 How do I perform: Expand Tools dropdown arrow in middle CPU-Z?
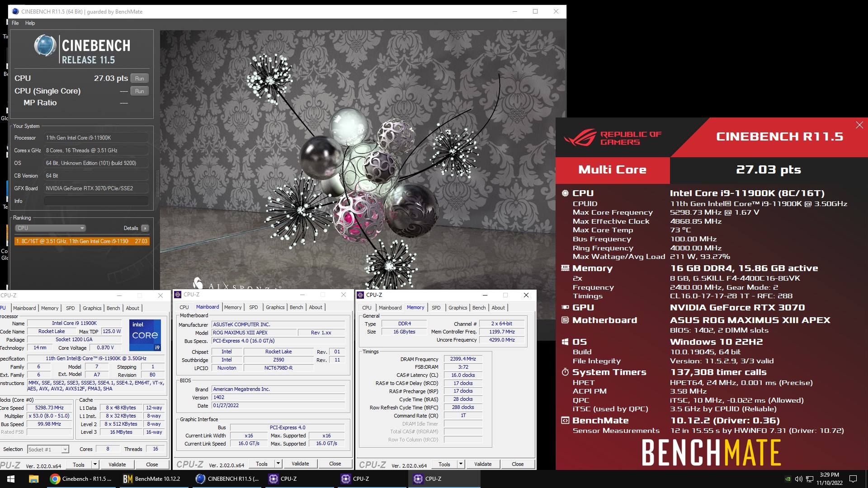point(278,464)
